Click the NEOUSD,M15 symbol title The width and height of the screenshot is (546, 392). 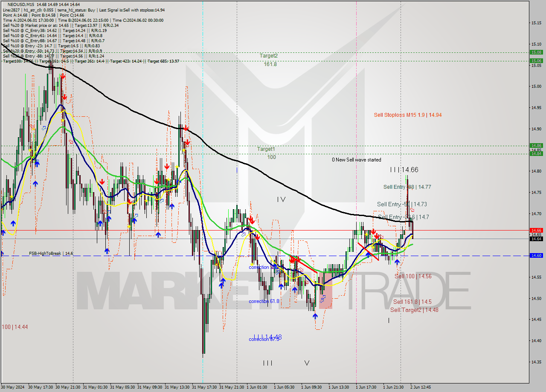[x=21, y=5]
